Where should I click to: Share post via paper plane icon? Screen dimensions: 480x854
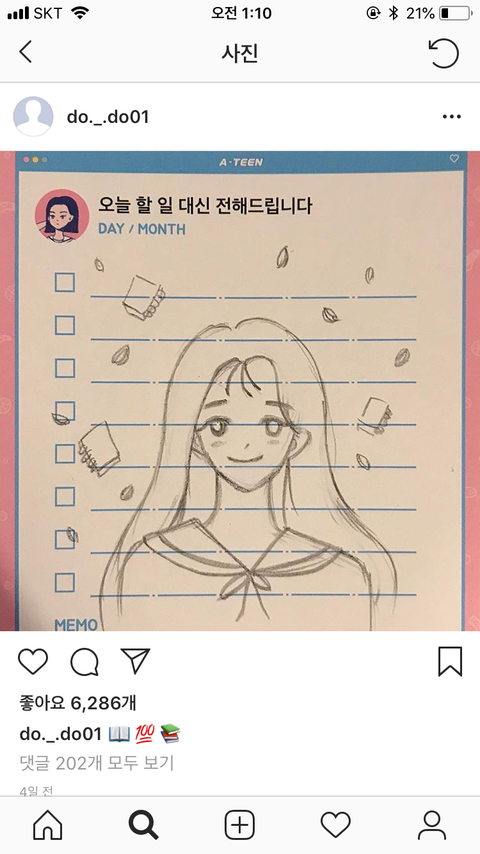coord(135,661)
